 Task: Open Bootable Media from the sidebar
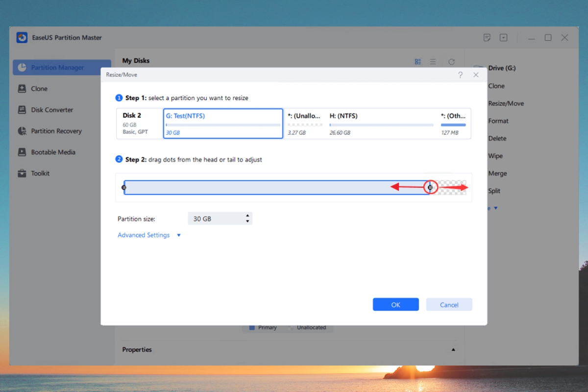[22, 152]
